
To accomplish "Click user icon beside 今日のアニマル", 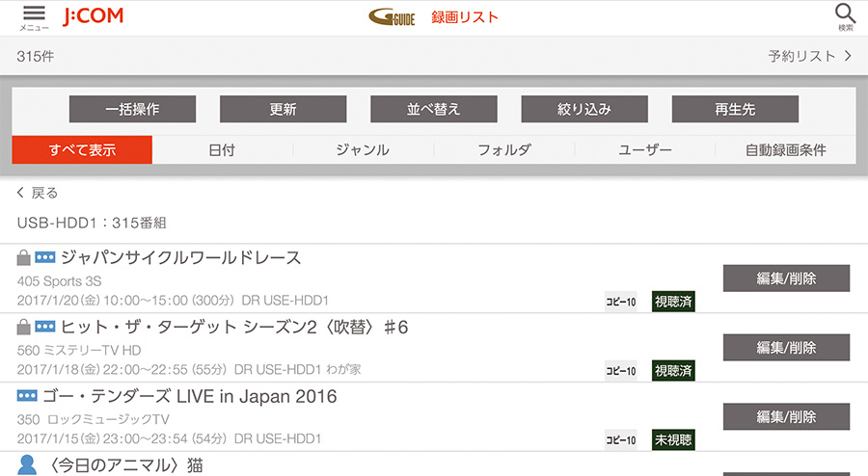I will 27,465.
